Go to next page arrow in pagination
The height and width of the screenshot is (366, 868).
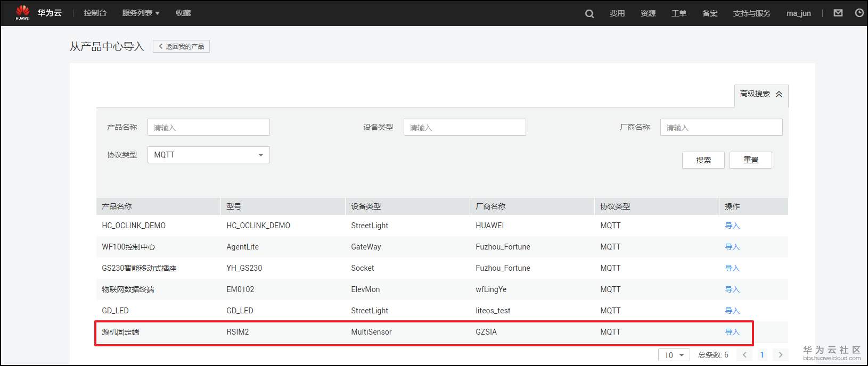coord(781,355)
